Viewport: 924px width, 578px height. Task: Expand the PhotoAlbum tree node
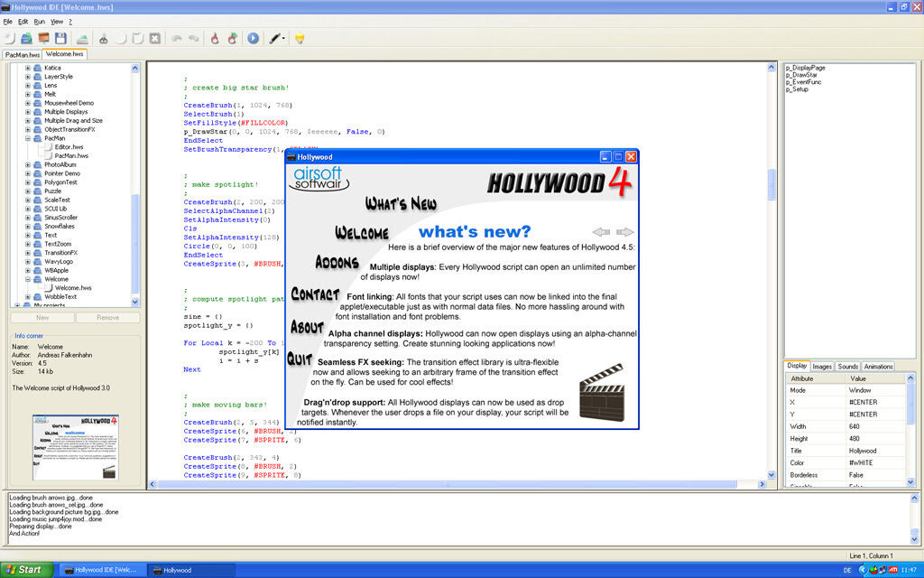[28, 165]
